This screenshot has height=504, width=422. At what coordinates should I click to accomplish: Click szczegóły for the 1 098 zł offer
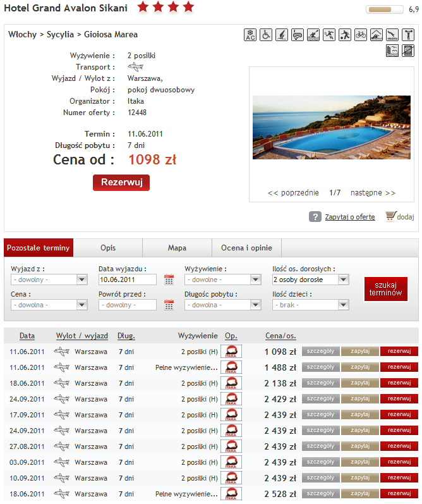tap(320, 352)
